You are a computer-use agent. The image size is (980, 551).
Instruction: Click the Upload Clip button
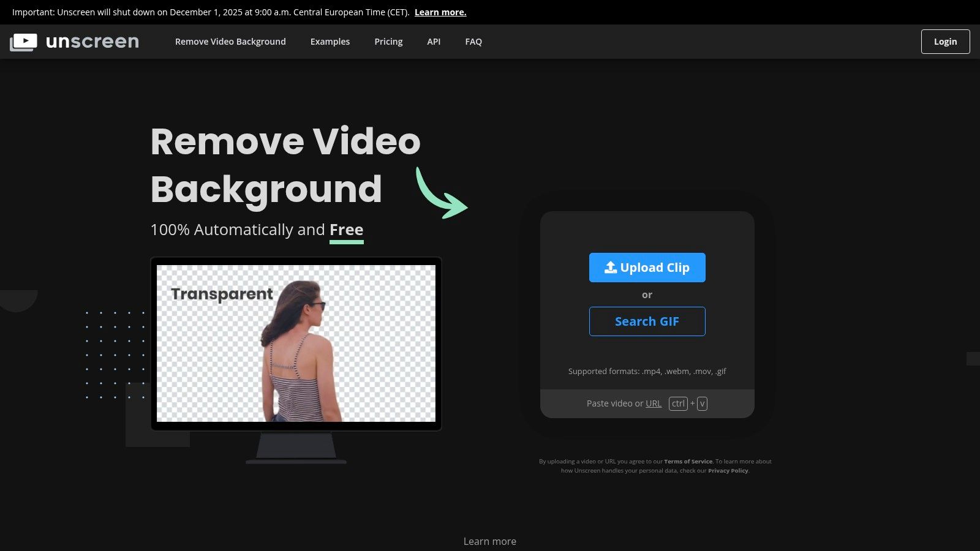tap(647, 267)
